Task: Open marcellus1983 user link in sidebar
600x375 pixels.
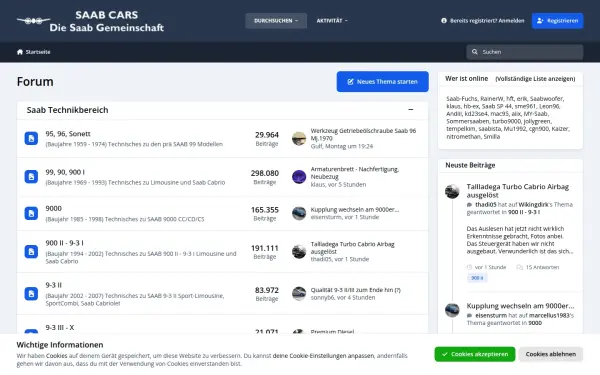Action: click(549, 315)
